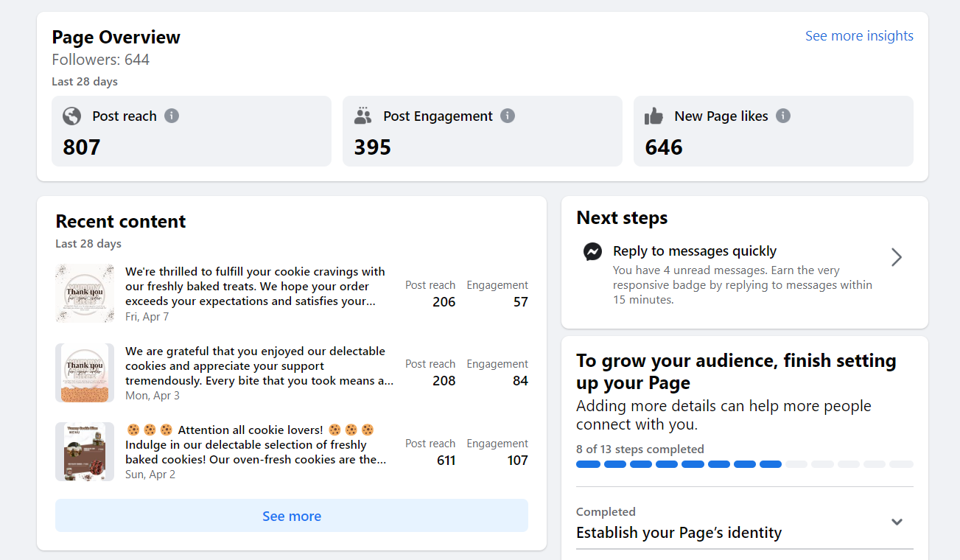Open the Sun, Apr 2 cookie menu thumbnail
The width and height of the screenshot is (960, 560).
click(85, 452)
